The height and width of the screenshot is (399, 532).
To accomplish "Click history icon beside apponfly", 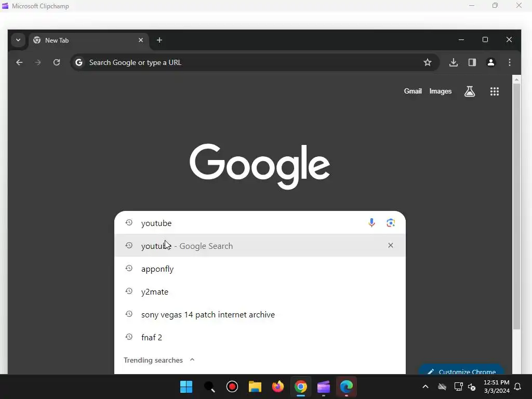I will click(x=129, y=269).
